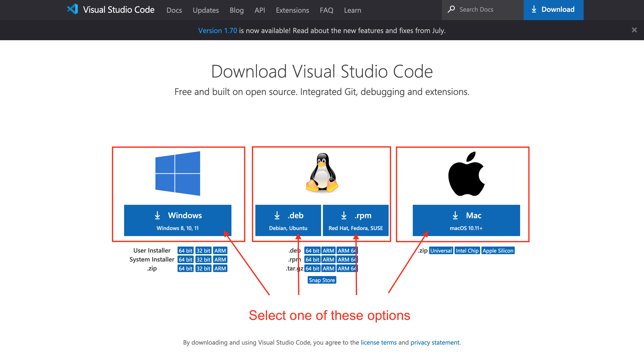The image size is (644, 356).
Task: Open the Snap Store link
Action: [x=322, y=280]
